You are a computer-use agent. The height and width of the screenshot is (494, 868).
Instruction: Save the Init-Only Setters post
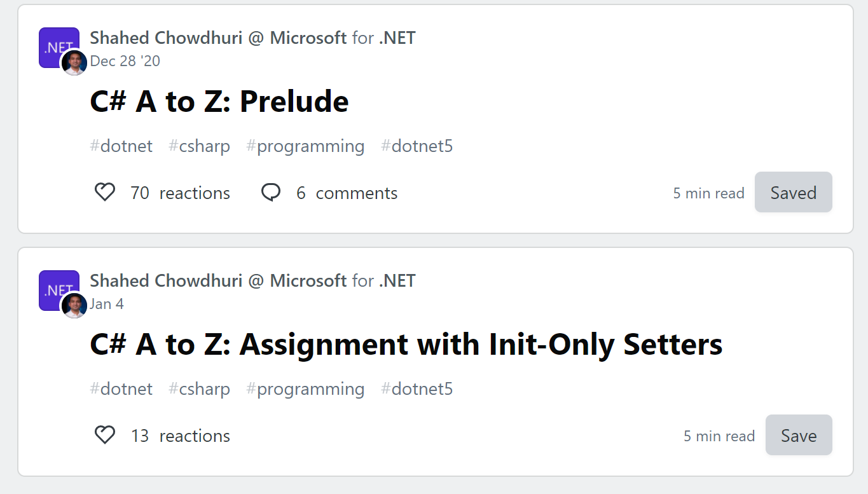tap(799, 435)
